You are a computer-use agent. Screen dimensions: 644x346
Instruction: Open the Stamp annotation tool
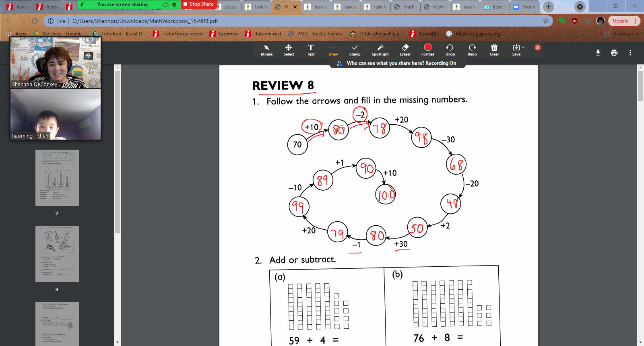click(x=355, y=50)
